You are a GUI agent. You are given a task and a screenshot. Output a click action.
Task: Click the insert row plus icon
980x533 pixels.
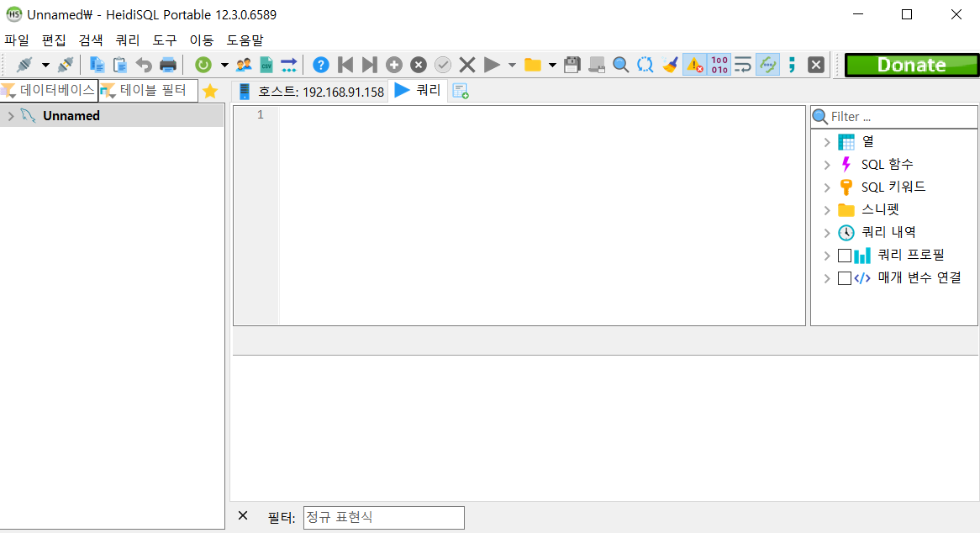pos(393,65)
